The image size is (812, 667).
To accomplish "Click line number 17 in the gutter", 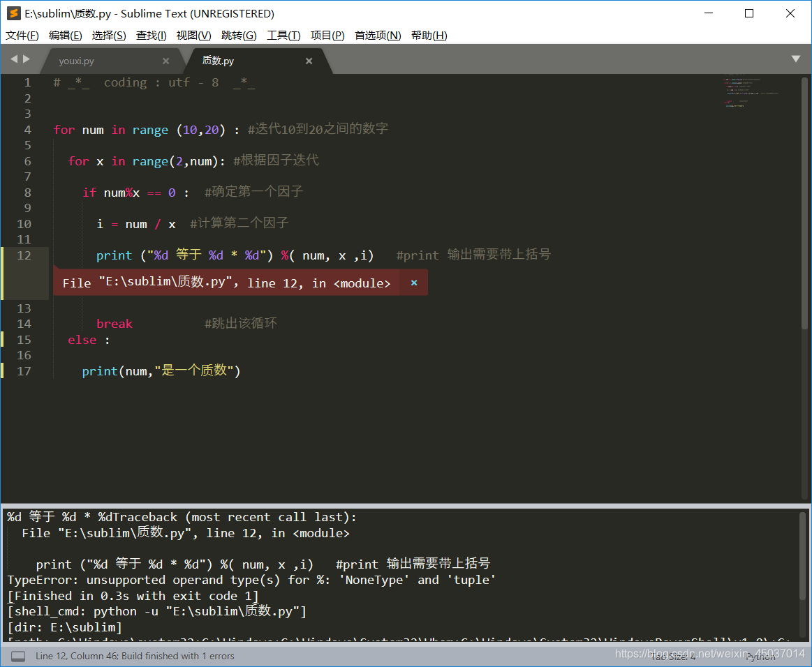I will tap(24, 371).
